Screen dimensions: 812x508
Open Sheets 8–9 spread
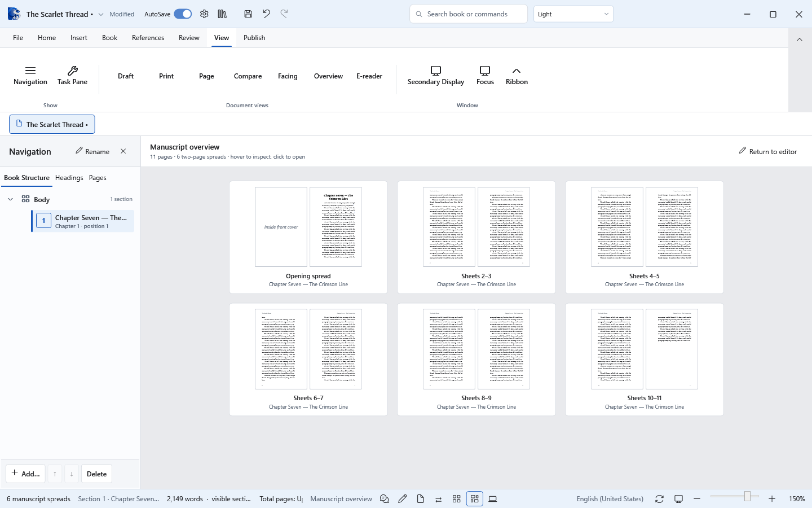(x=476, y=360)
